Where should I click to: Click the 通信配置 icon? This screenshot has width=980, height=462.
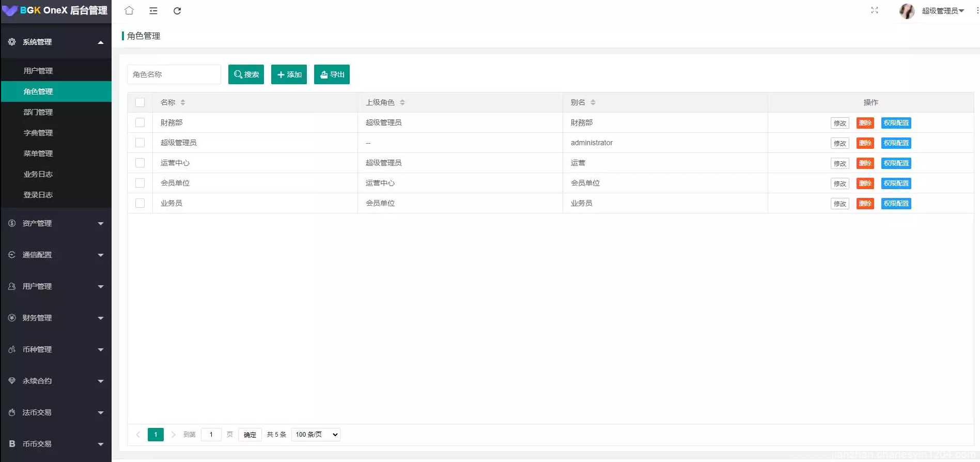pyautogui.click(x=12, y=255)
